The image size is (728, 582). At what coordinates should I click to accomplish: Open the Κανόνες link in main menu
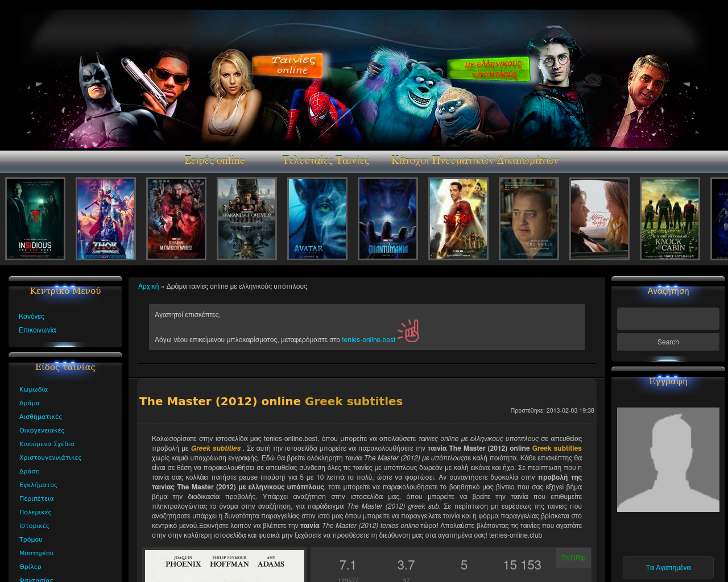31,317
